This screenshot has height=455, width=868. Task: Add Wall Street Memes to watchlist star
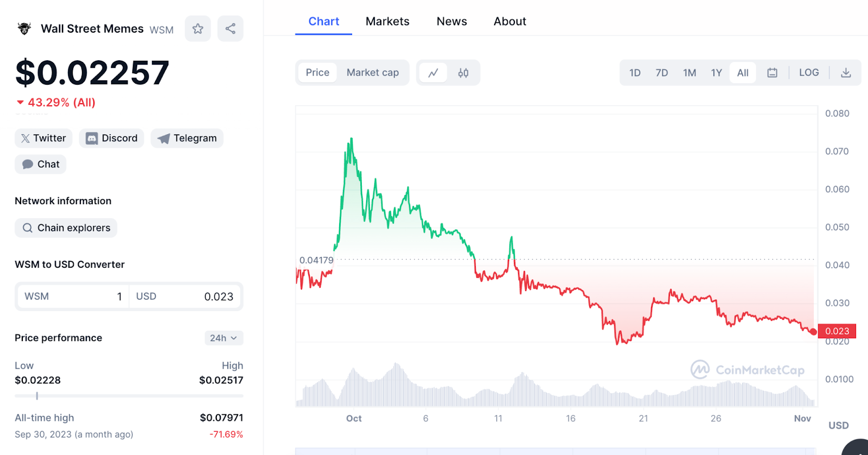(198, 29)
